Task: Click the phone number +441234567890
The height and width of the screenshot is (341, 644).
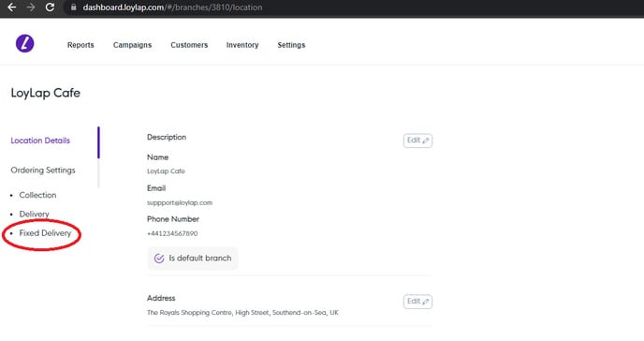Action: click(172, 233)
